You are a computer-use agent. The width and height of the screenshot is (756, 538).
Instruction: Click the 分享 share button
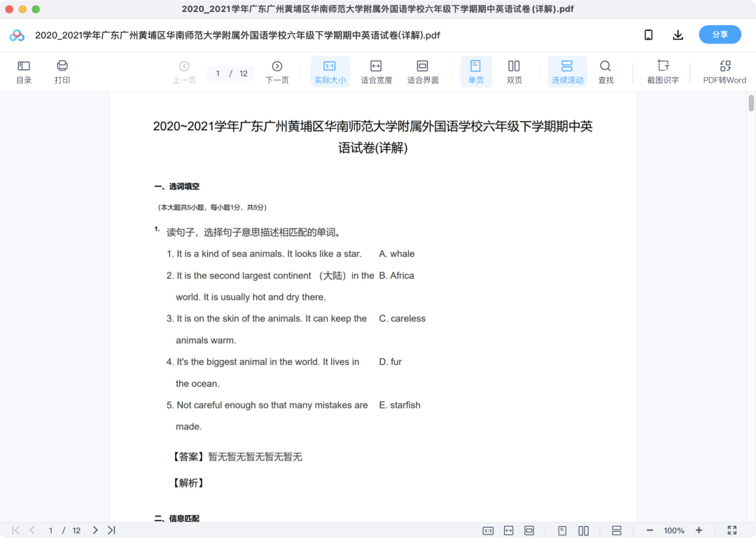720,35
